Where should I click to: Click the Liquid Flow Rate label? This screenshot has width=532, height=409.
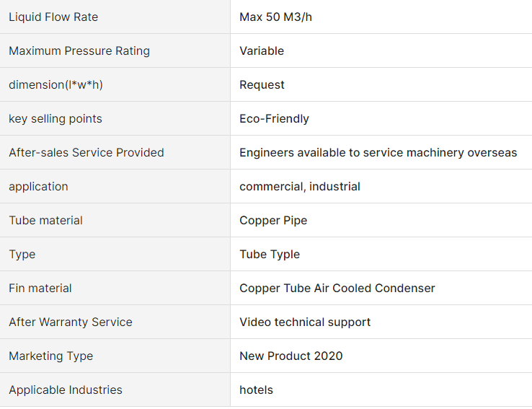53,17
